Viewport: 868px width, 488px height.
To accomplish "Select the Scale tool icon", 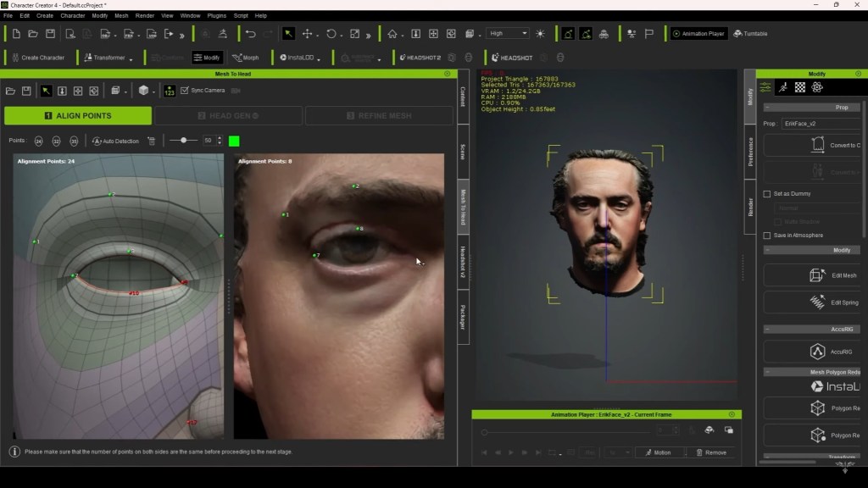I will (x=355, y=34).
